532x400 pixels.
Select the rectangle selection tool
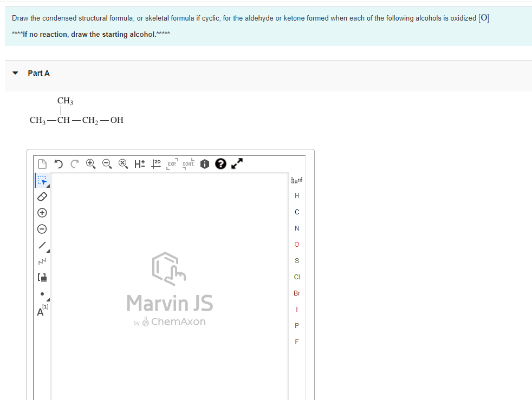tap(42, 180)
